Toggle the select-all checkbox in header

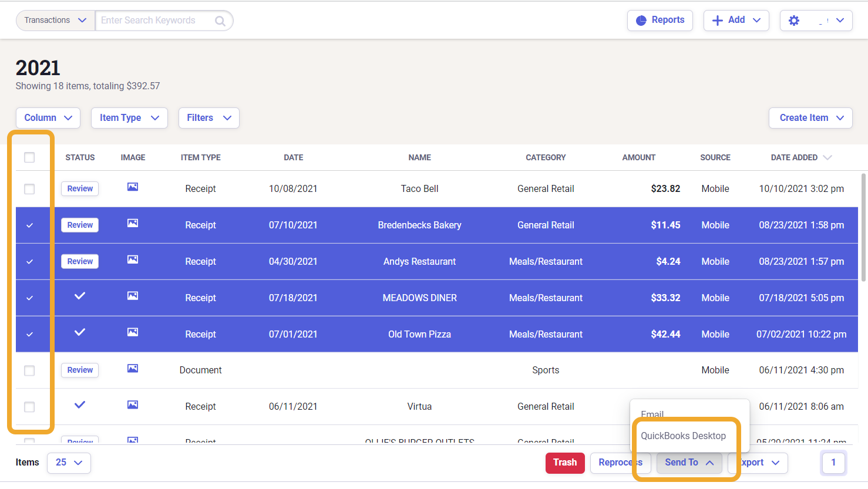(x=29, y=157)
